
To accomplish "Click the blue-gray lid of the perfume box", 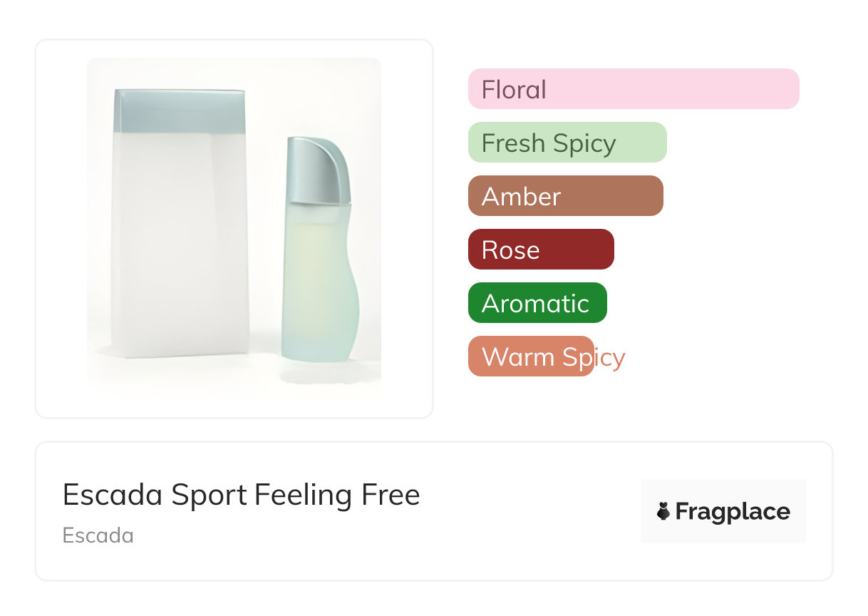I will [x=180, y=111].
